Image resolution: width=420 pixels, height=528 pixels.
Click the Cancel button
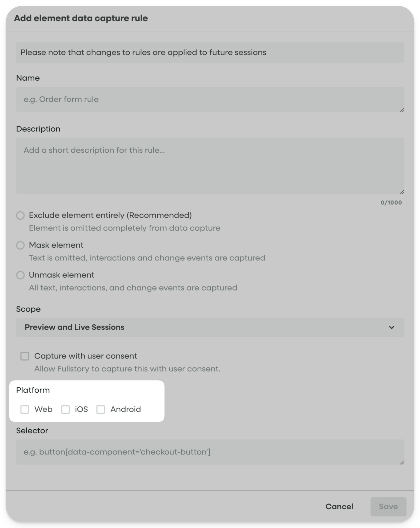(339, 506)
